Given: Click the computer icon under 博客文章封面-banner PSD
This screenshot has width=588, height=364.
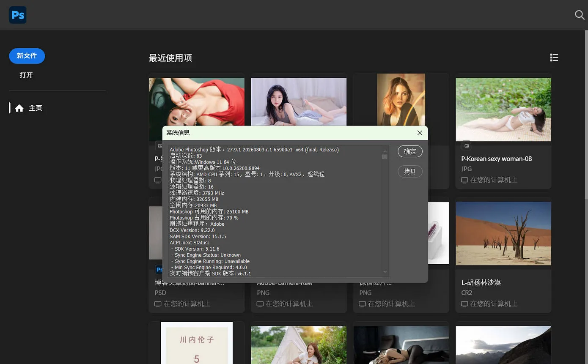Looking at the screenshot, I should (158, 304).
